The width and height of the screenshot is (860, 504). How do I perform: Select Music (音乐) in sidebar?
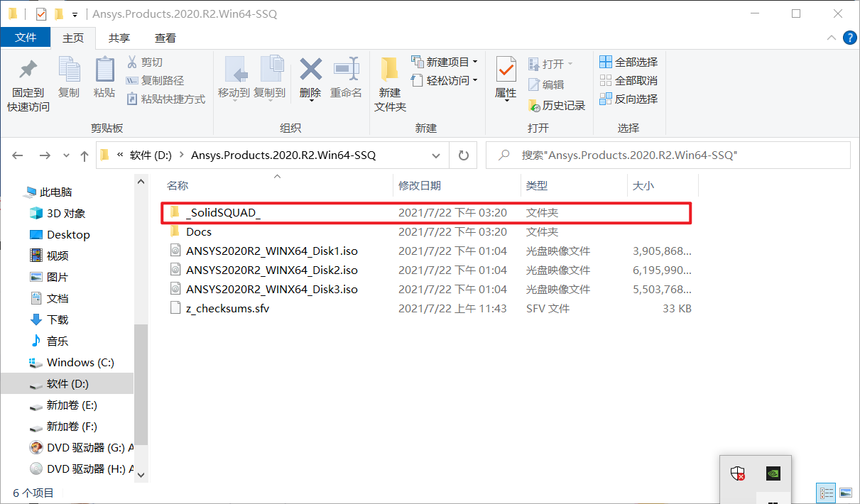tap(49, 341)
